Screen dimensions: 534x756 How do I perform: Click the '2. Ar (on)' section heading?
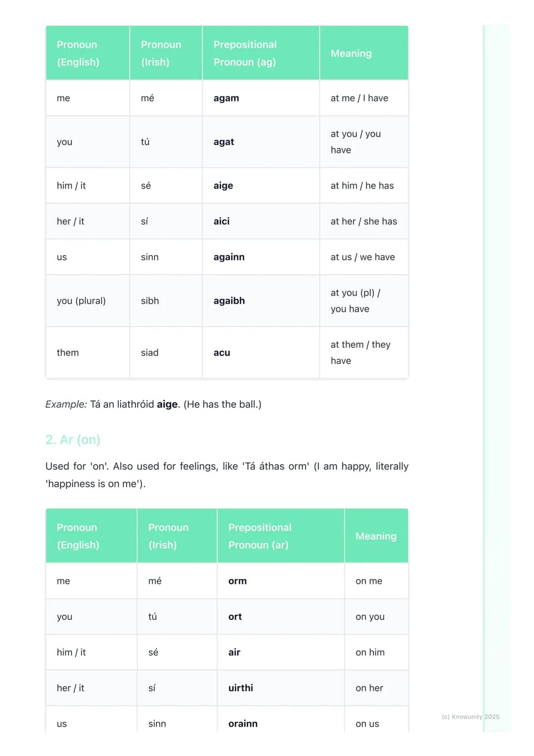point(73,440)
